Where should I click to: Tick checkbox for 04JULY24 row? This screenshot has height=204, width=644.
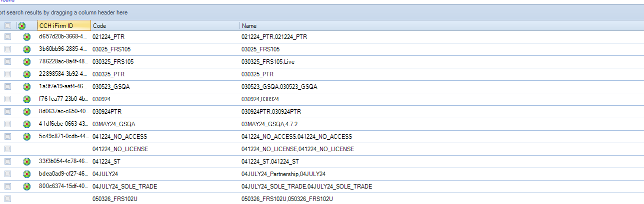[x=7, y=174]
